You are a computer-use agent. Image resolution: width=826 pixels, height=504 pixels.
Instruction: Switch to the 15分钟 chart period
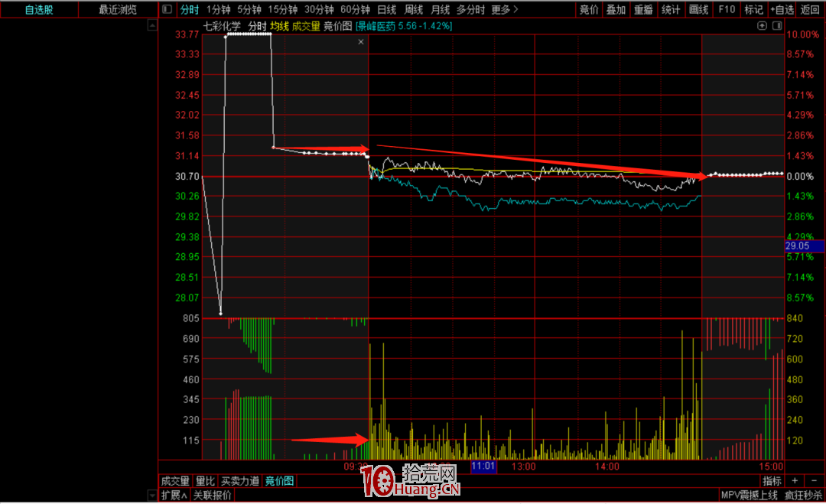pyautogui.click(x=283, y=9)
